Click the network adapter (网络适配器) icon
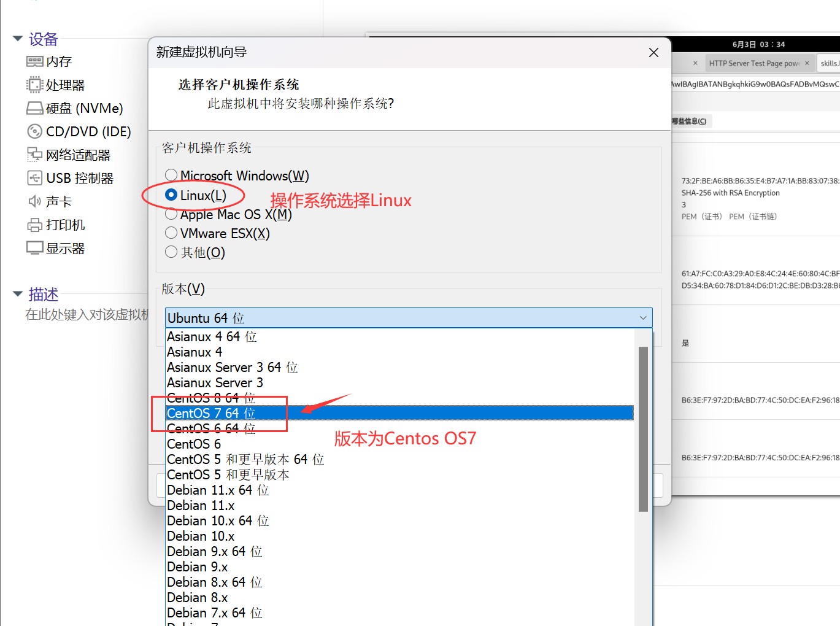This screenshot has width=840, height=626. click(35, 155)
